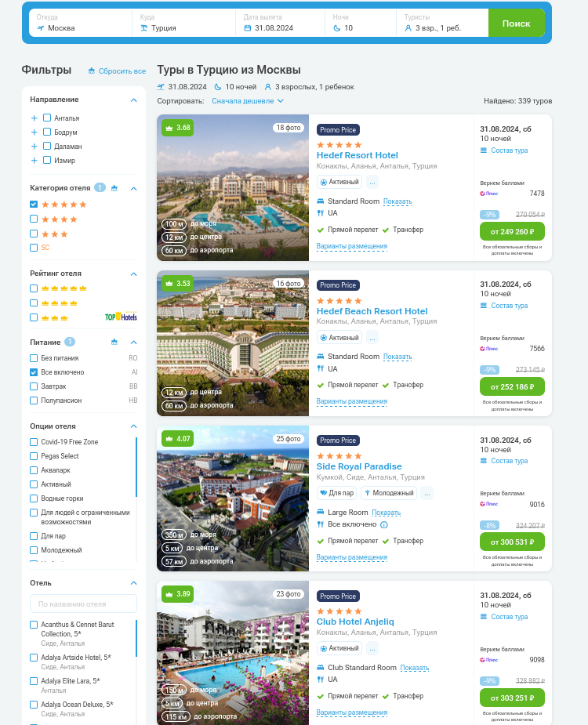Viewport: 588px width, 725px height.
Task: Click the 3.89 rating badge on Club Hotel Anjeliq
Action: [x=178, y=594]
